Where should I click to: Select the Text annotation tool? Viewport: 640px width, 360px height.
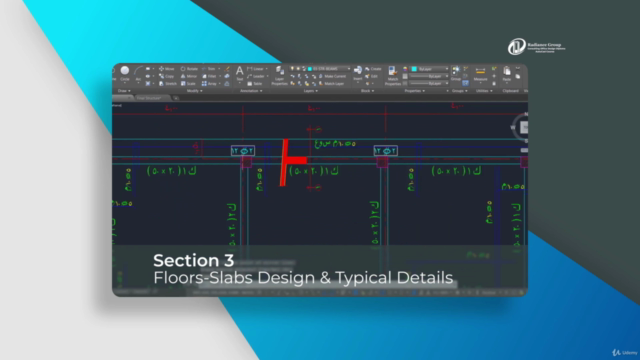240,73
